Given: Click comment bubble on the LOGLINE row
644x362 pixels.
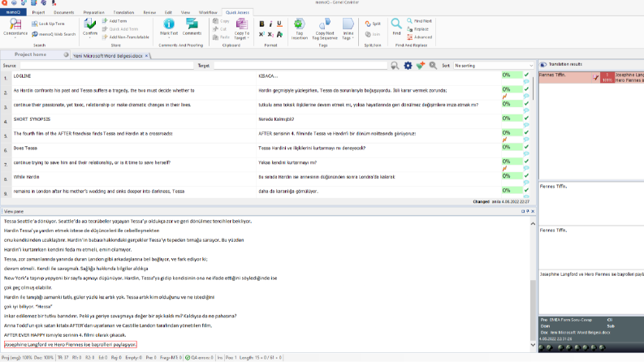Looking at the screenshot, I should tap(526, 82).
